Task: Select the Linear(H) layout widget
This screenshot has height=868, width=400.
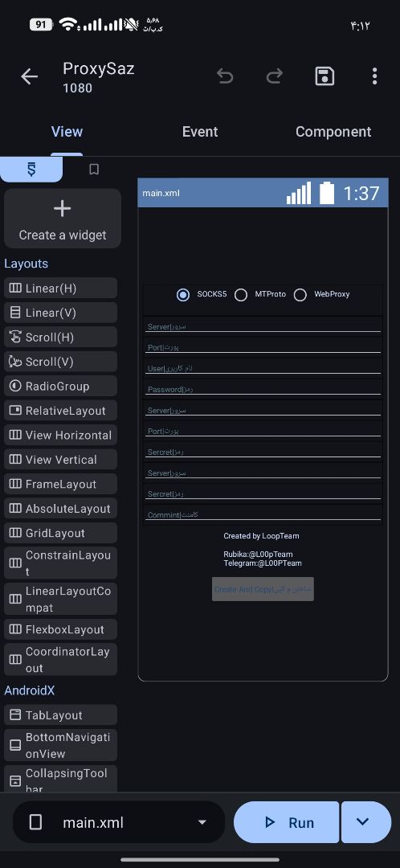Action: click(60, 288)
